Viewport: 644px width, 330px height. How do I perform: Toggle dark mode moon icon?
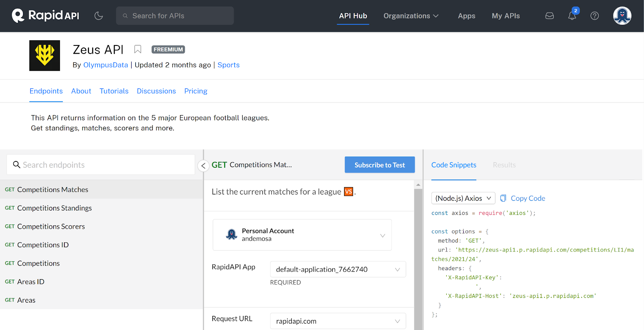[x=99, y=16]
